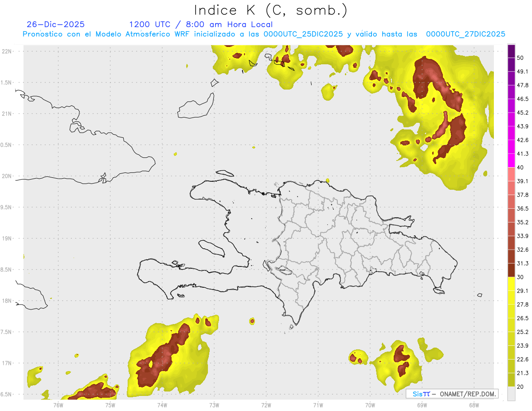Image resolution: width=532 pixels, height=411 pixels.
Task: Click the "6.5N" latitude label
Action: pyautogui.click(x=6, y=394)
